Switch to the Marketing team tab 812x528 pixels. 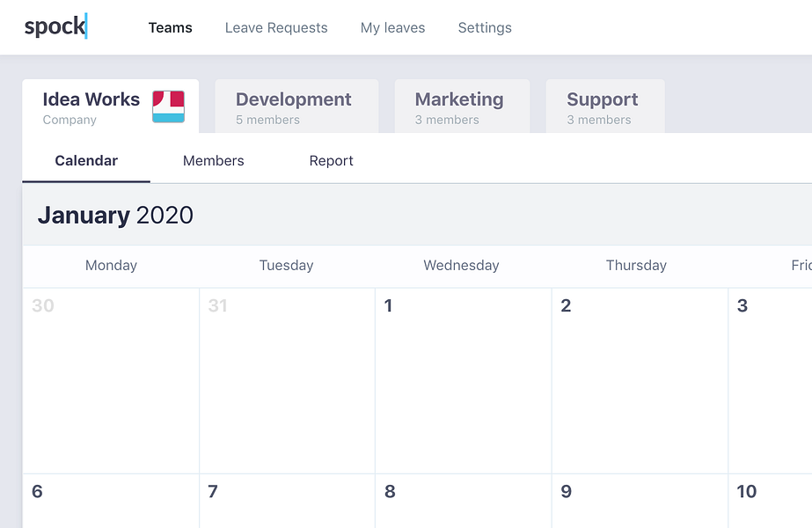tap(462, 106)
